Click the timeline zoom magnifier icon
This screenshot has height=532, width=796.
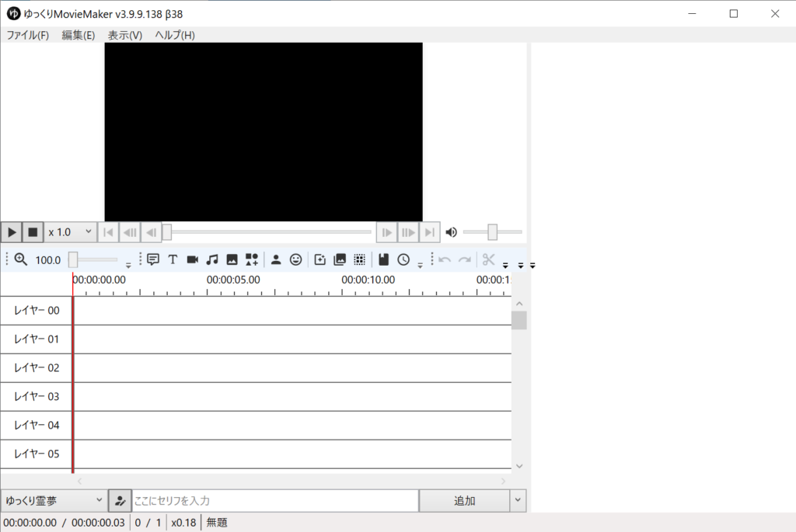pyautogui.click(x=20, y=259)
